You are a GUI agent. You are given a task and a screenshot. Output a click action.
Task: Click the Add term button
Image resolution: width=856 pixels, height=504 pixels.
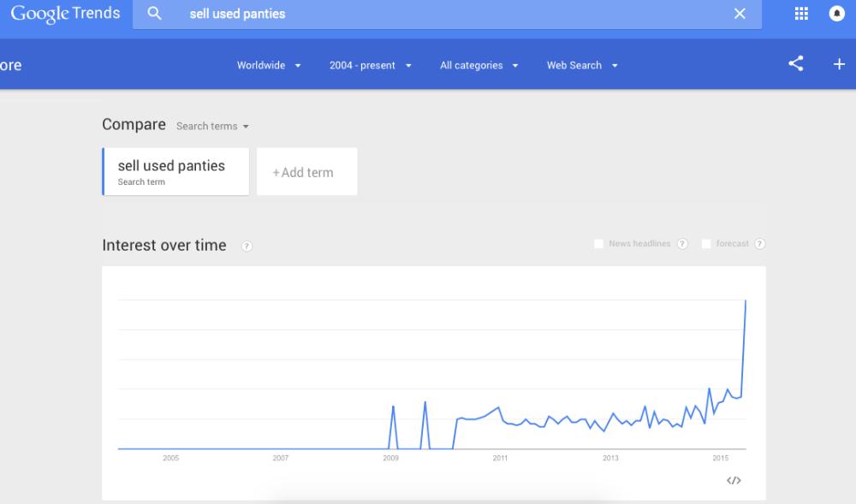(306, 172)
